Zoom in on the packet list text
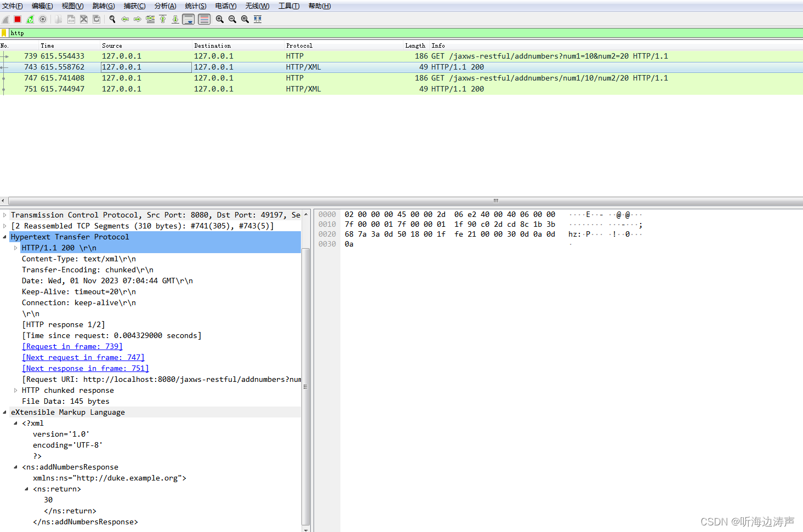This screenshot has width=803, height=532. click(x=219, y=19)
